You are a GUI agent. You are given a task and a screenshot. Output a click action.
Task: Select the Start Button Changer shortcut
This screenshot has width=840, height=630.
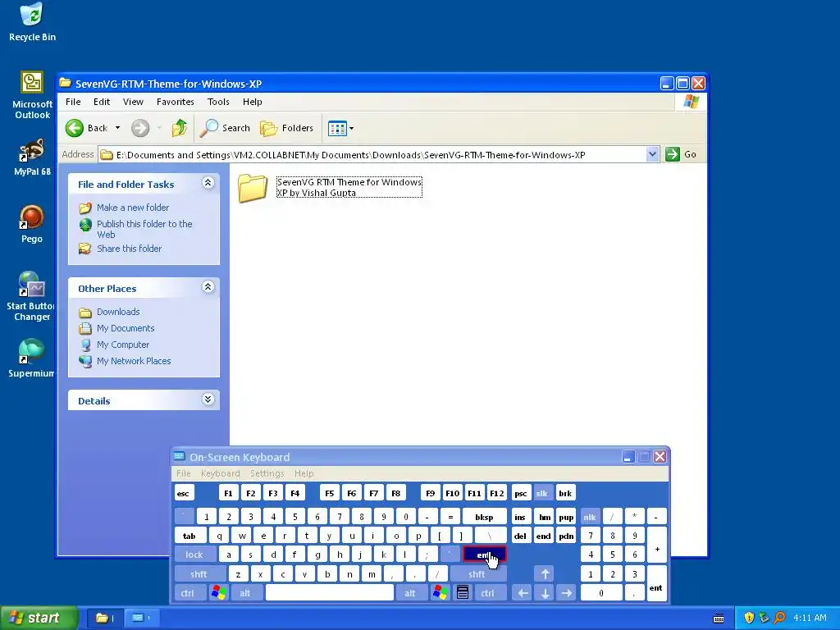pos(30,296)
